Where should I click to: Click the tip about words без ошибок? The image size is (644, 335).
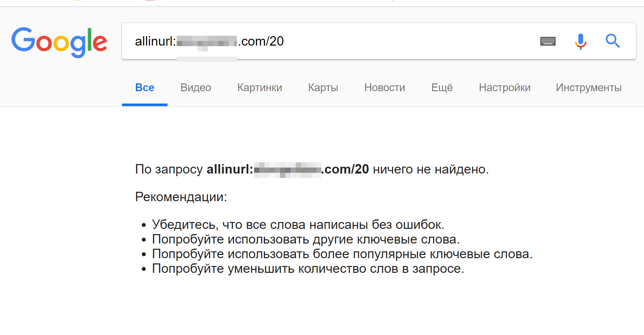click(x=298, y=225)
